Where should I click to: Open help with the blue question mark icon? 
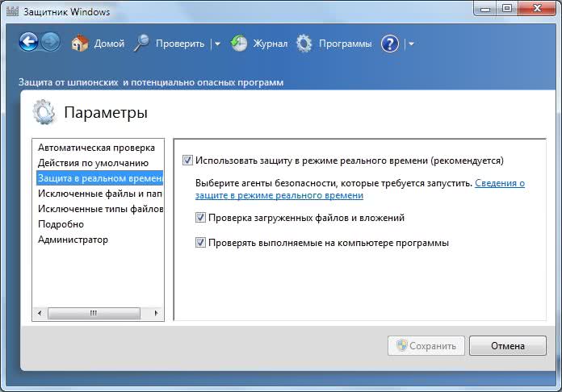tap(390, 44)
